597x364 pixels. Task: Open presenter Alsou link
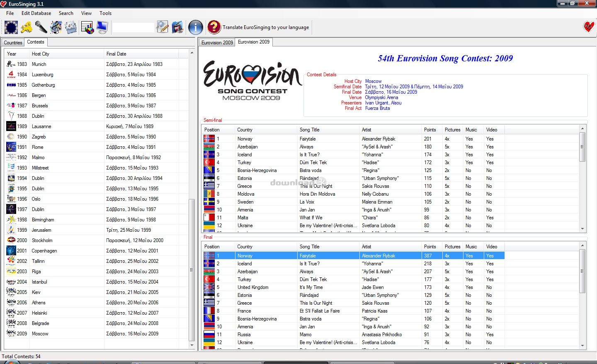coord(396,103)
